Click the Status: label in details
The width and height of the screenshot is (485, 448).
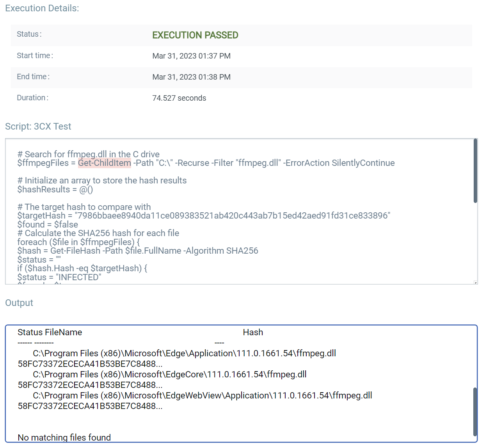29,34
